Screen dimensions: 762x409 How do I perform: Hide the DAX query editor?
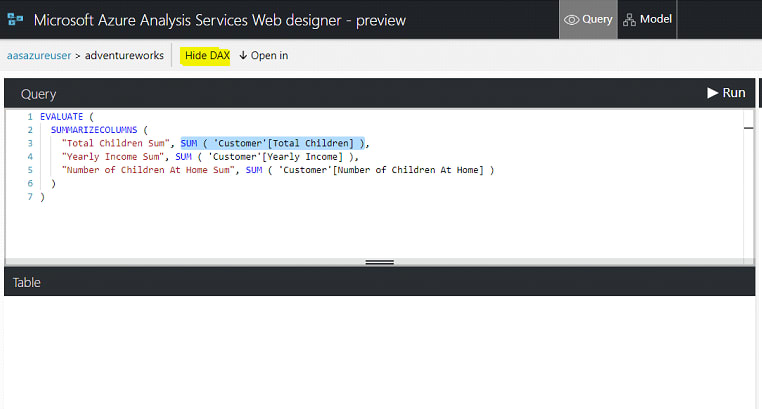pos(207,55)
